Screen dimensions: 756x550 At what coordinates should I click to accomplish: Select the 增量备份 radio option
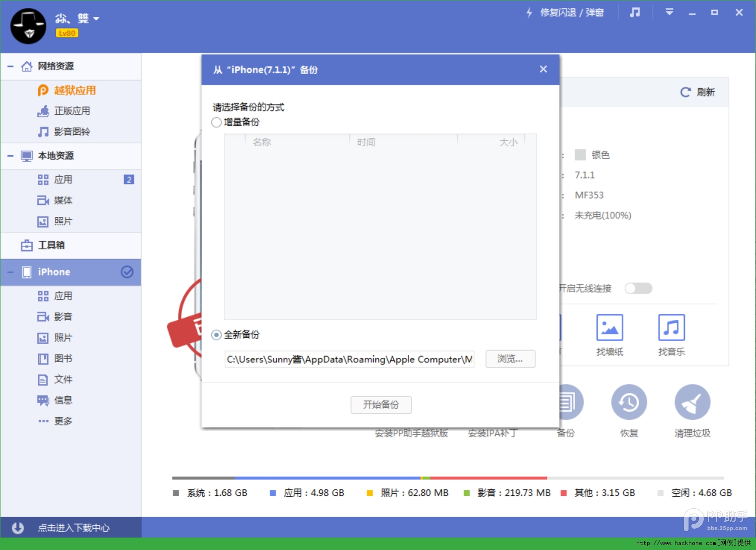[x=217, y=122]
